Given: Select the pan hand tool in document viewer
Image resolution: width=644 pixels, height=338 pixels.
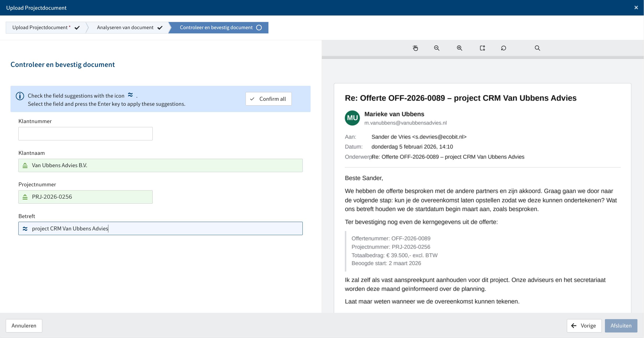Looking at the screenshot, I should click(415, 48).
